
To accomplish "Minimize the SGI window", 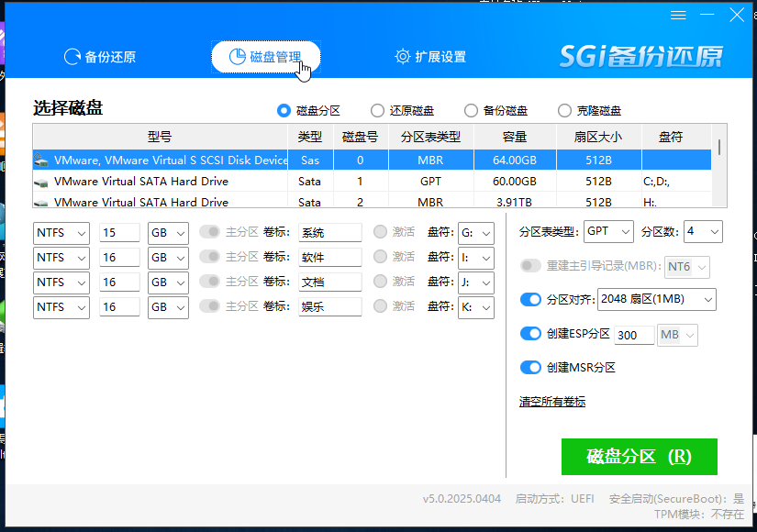I will pos(707,15).
